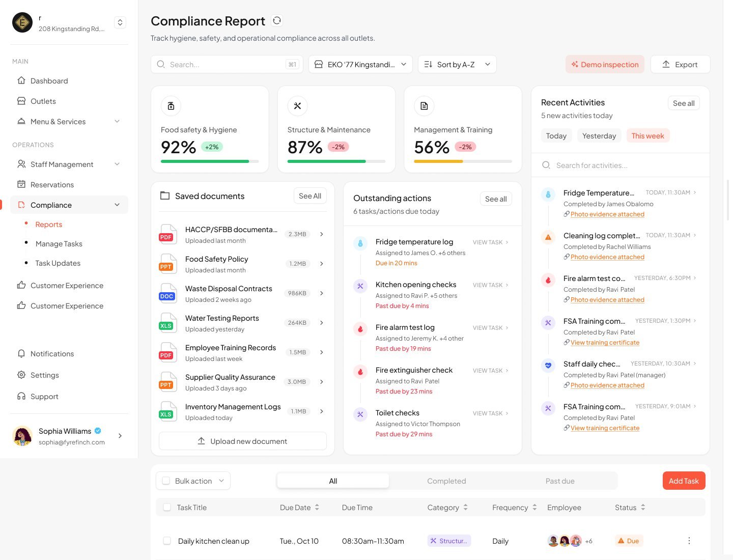Open Settings gear icon in sidebar
This screenshot has height=560, width=733.
pyautogui.click(x=21, y=375)
